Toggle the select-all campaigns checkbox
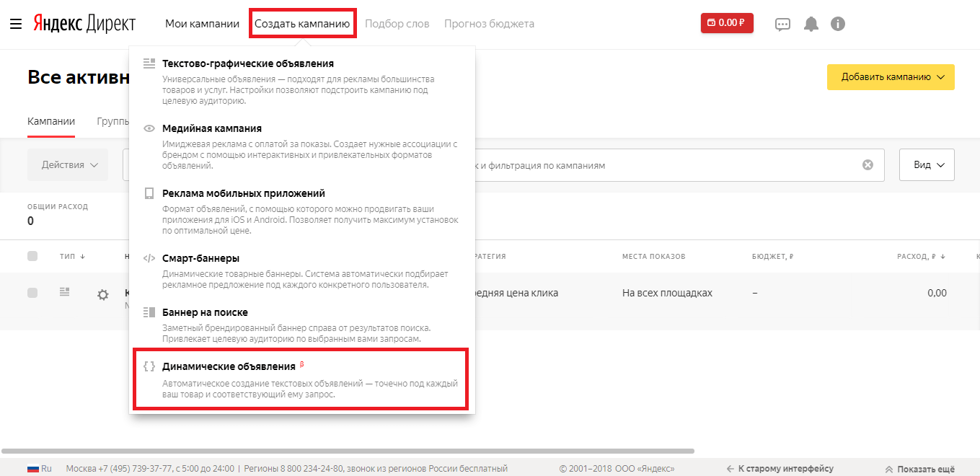Screen dimensions: 980x476 pos(32,256)
